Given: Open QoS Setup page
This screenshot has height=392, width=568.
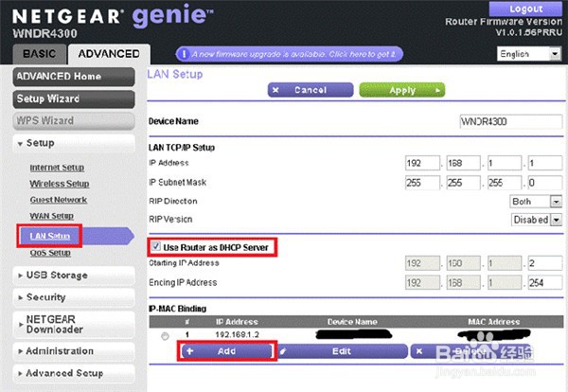Looking at the screenshot, I should (50, 253).
